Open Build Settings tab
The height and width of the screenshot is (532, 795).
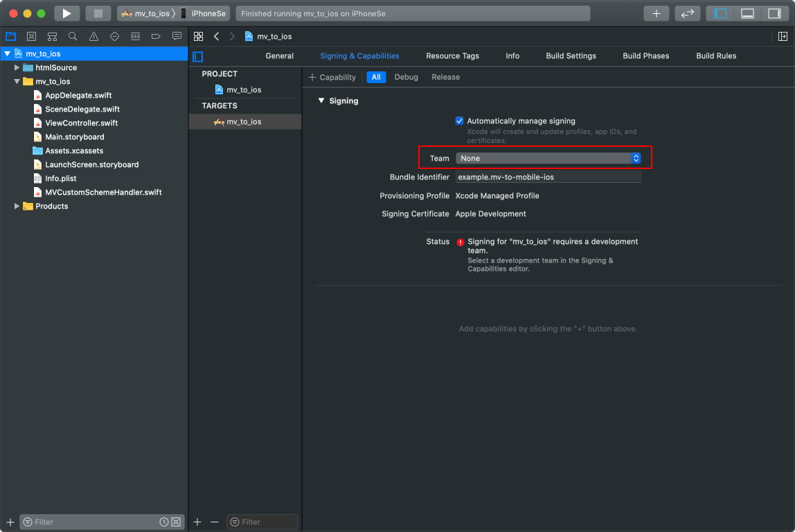(x=571, y=56)
